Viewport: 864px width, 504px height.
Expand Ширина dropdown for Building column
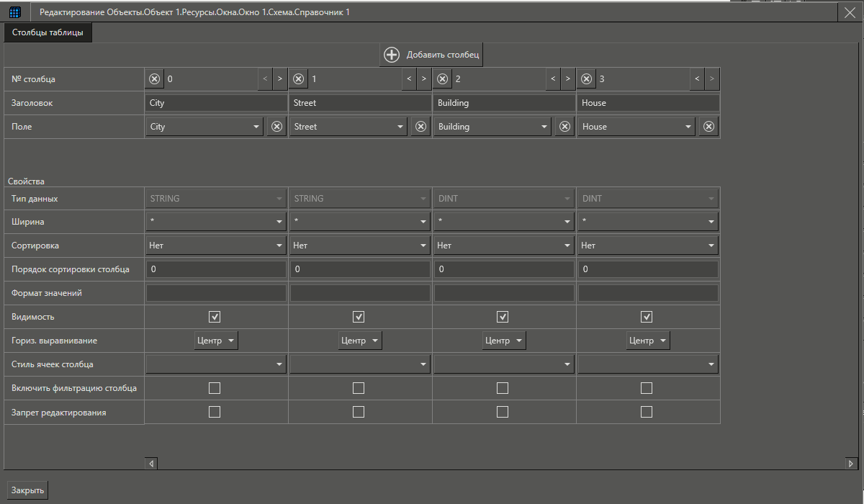[x=504, y=222]
